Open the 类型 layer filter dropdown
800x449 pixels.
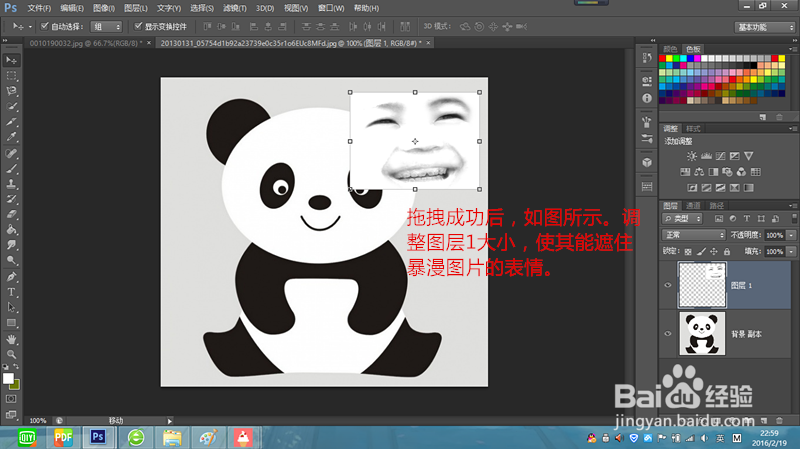[x=682, y=218]
